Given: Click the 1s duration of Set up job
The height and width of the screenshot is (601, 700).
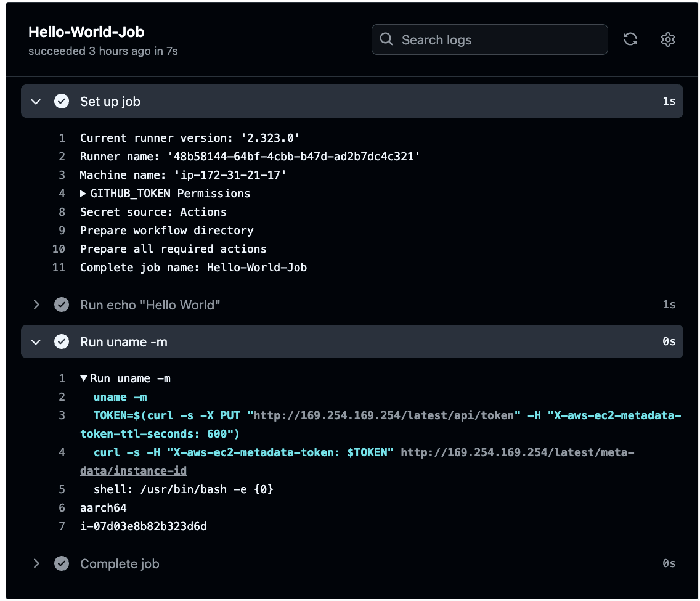Looking at the screenshot, I should pyautogui.click(x=669, y=101).
